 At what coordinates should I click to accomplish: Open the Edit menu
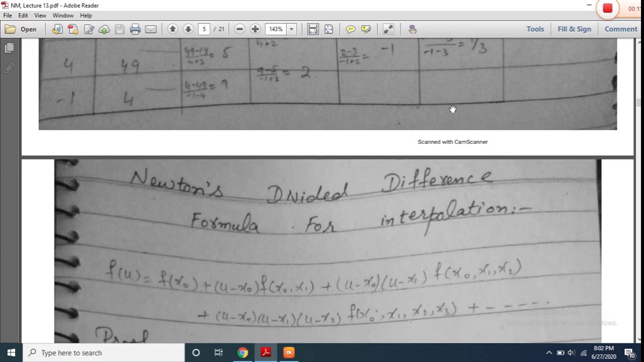click(x=23, y=16)
